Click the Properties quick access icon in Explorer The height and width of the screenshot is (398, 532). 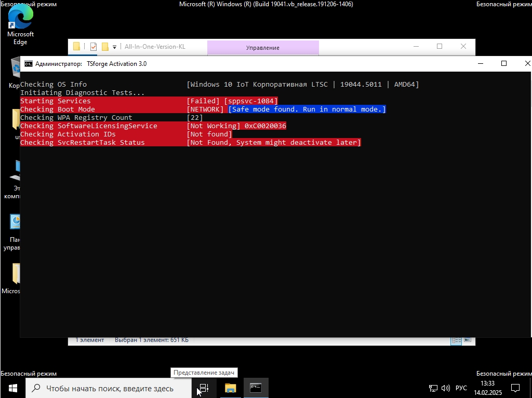(94, 47)
